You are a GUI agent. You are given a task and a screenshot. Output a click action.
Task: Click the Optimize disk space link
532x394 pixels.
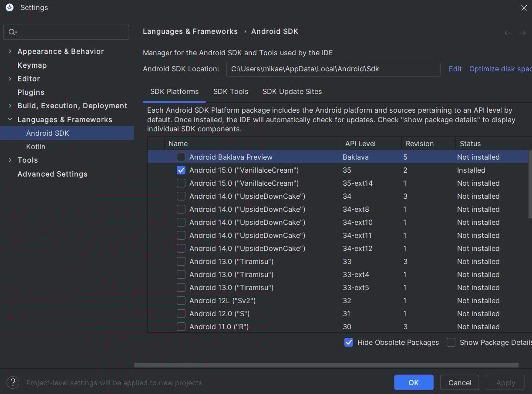[x=500, y=69]
